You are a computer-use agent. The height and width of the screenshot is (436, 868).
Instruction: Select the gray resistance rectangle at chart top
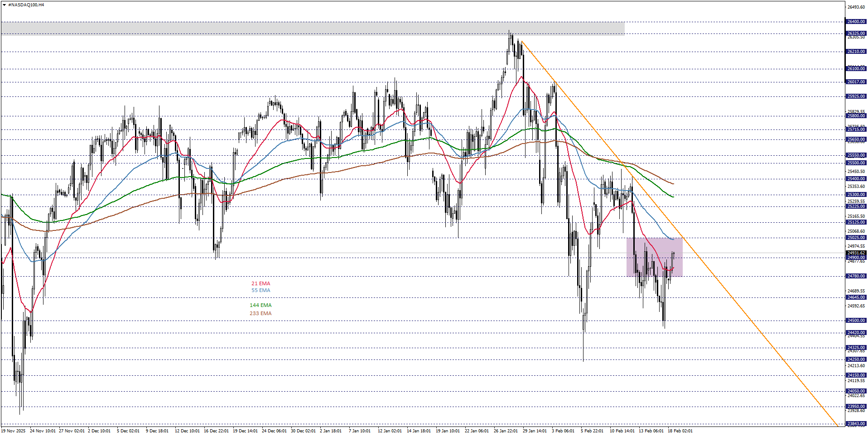[x=317, y=27]
